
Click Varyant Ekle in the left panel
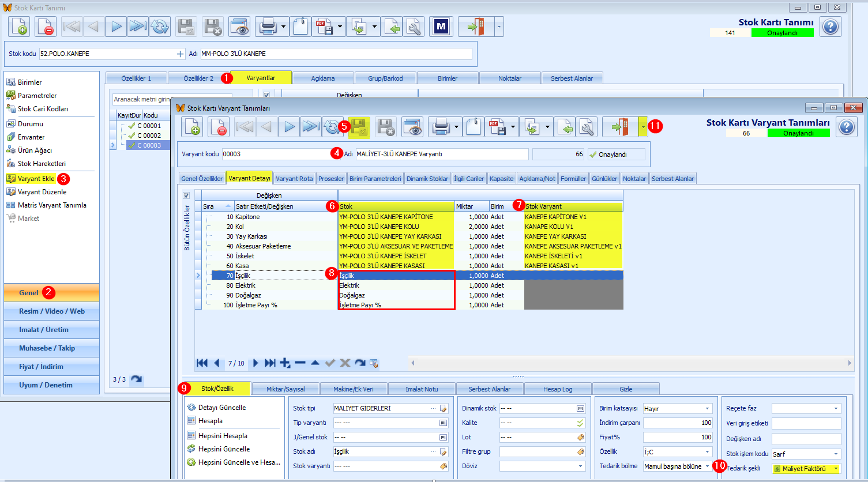(36, 179)
